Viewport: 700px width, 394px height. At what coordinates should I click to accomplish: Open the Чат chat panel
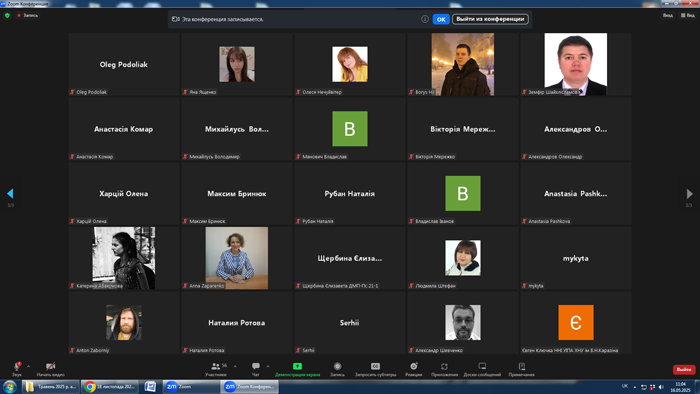click(255, 369)
